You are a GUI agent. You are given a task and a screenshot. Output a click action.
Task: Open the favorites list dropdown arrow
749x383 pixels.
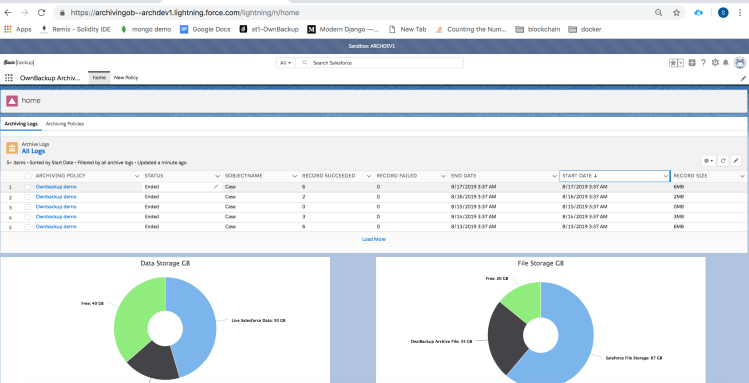[681, 63]
